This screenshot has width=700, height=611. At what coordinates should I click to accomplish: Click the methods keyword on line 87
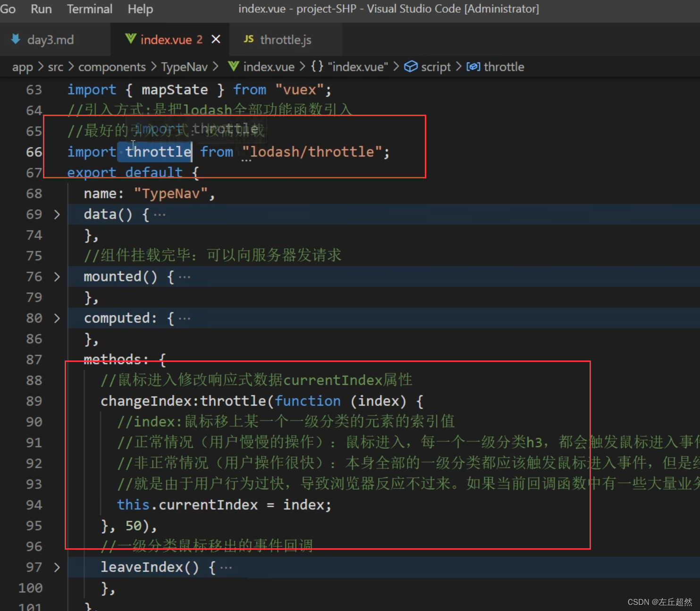pos(112,360)
